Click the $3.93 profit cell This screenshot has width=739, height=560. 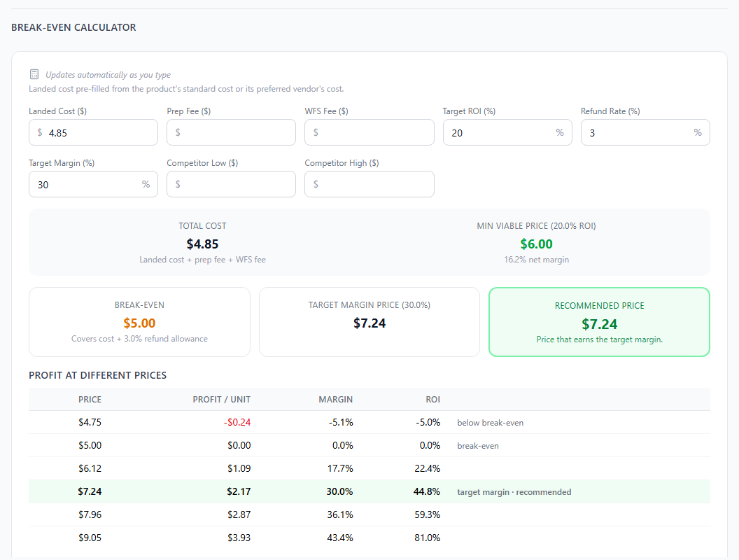click(x=239, y=538)
